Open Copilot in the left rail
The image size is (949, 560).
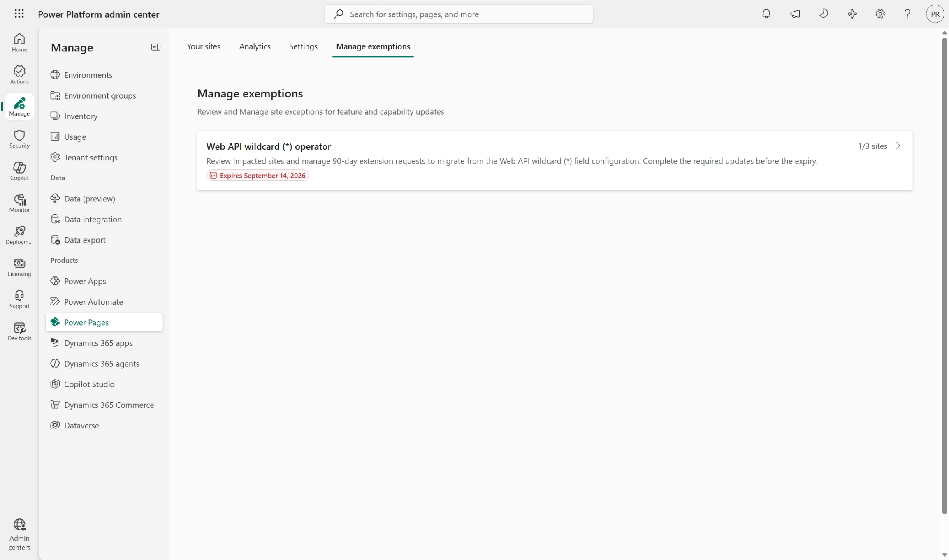tap(19, 171)
